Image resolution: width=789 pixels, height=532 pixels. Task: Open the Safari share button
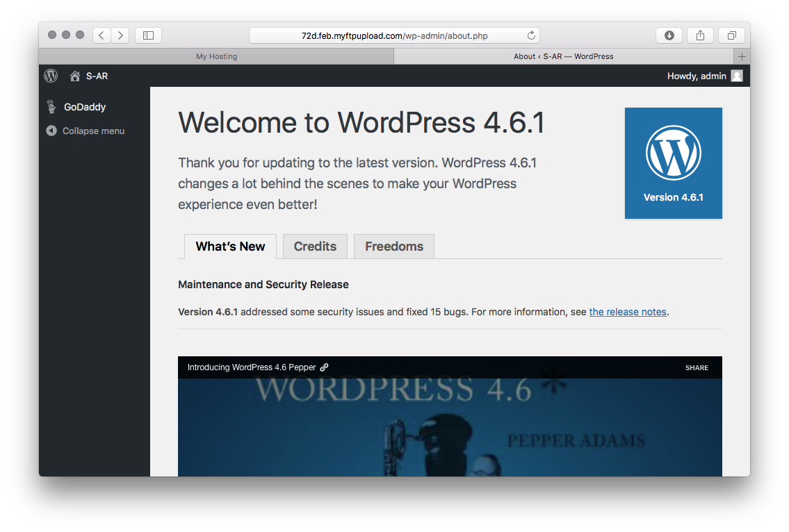coord(701,35)
